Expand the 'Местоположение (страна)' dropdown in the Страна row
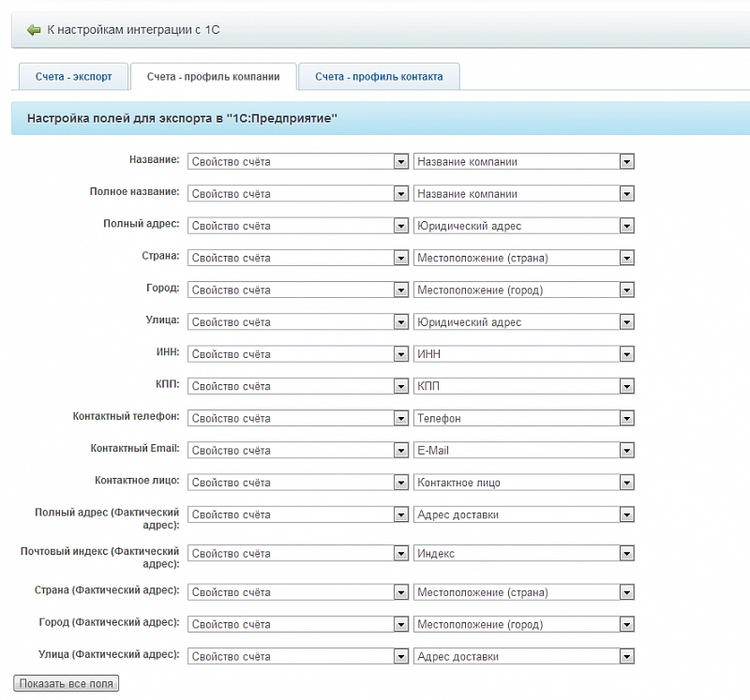The image size is (750, 700). click(523, 258)
